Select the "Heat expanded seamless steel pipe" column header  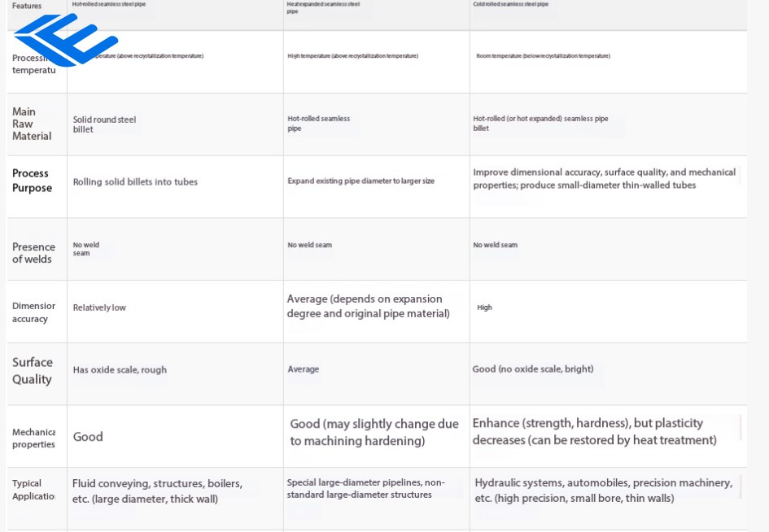tap(323, 7)
